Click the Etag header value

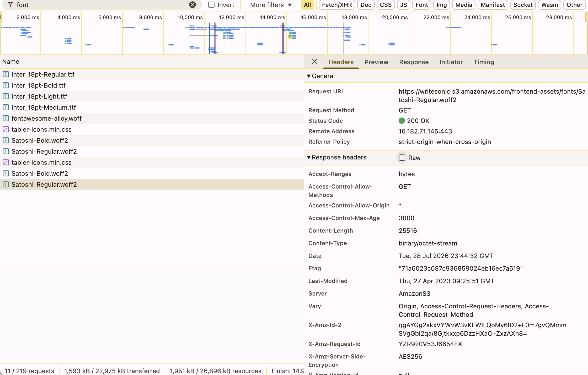[461, 268]
